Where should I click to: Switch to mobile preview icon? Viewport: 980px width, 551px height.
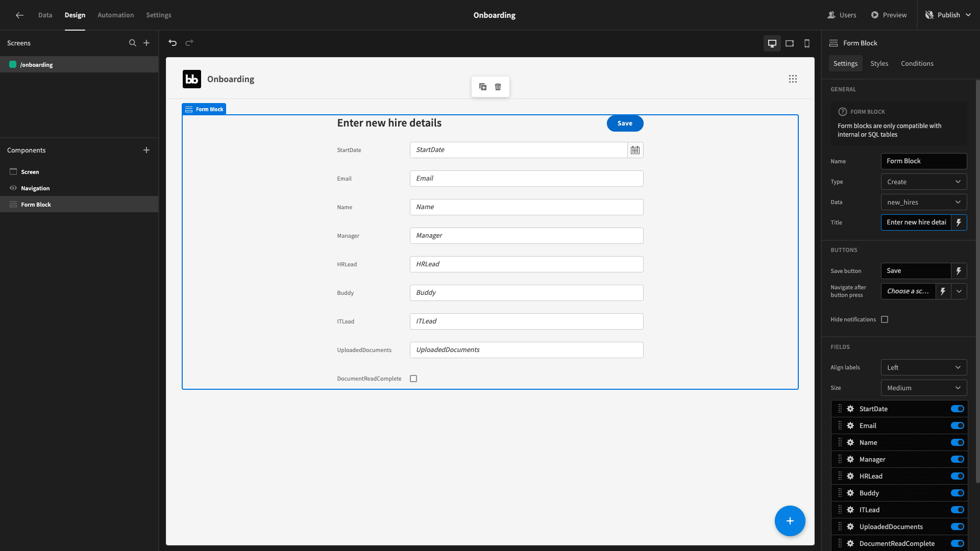807,43
